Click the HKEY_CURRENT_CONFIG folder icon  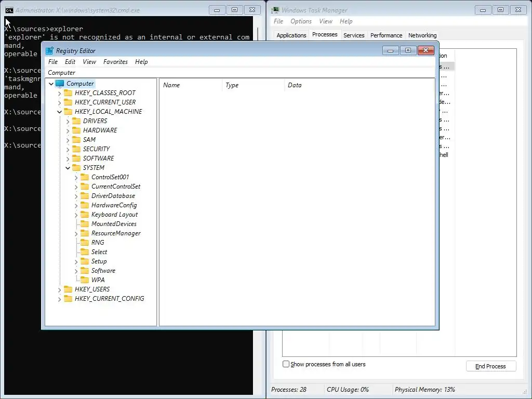[68, 299]
